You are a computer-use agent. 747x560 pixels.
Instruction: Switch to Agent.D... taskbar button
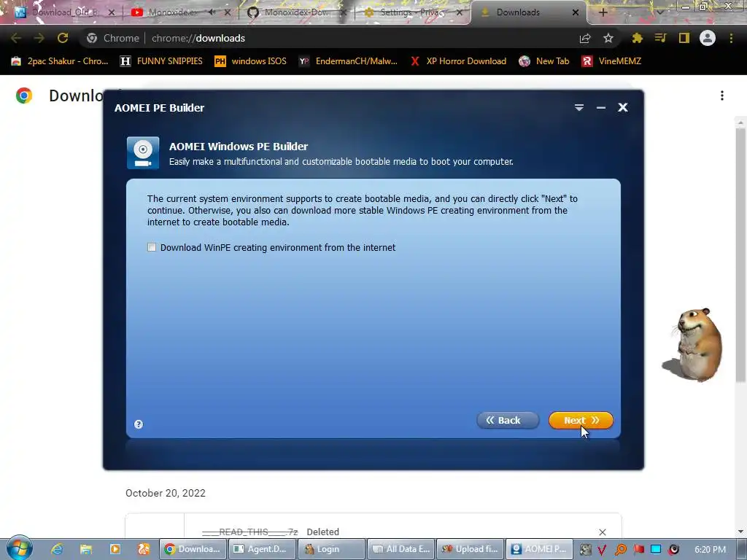pyautogui.click(x=262, y=549)
